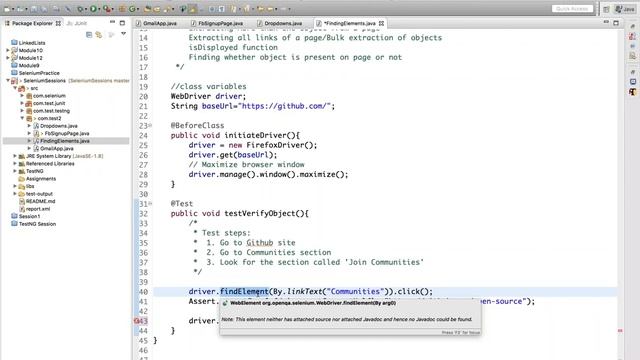640x360 pixels.
Task: Click the Open Perspective icon
Action: click(x=606, y=9)
